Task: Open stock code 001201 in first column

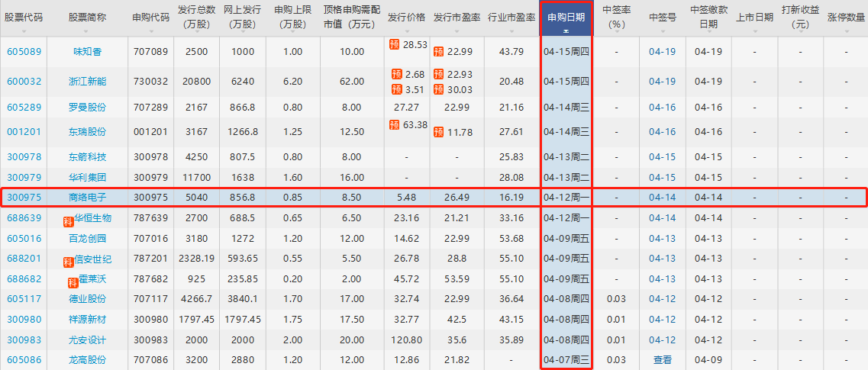Action: [x=24, y=132]
